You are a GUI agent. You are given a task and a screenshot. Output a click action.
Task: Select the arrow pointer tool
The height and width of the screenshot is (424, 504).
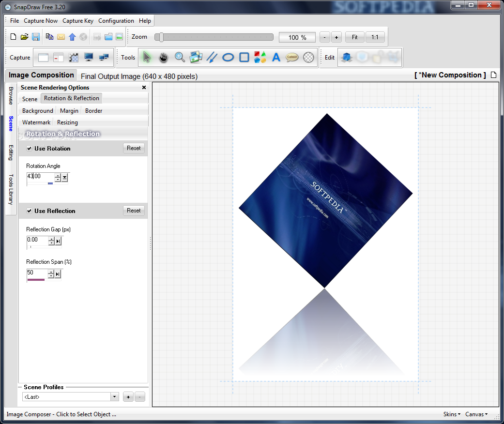(x=147, y=57)
